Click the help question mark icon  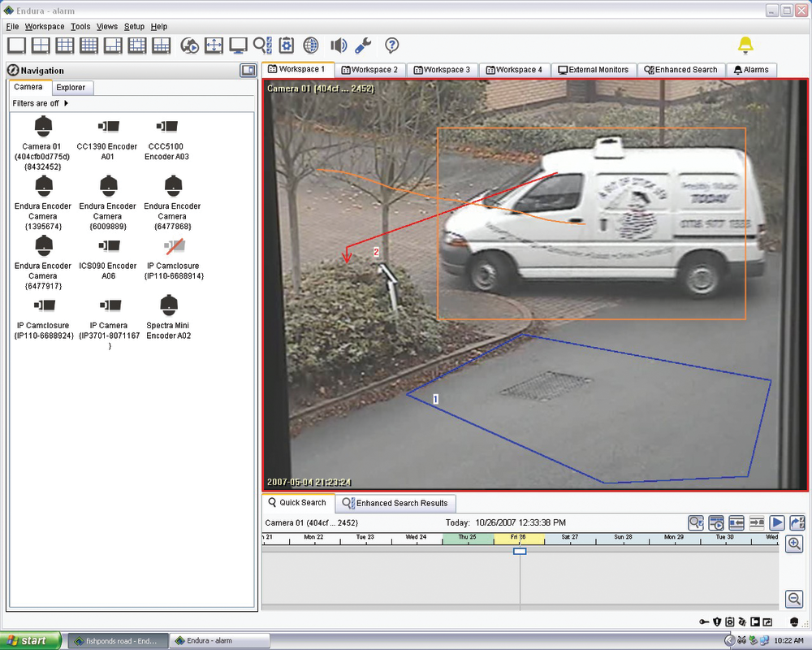point(392,45)
